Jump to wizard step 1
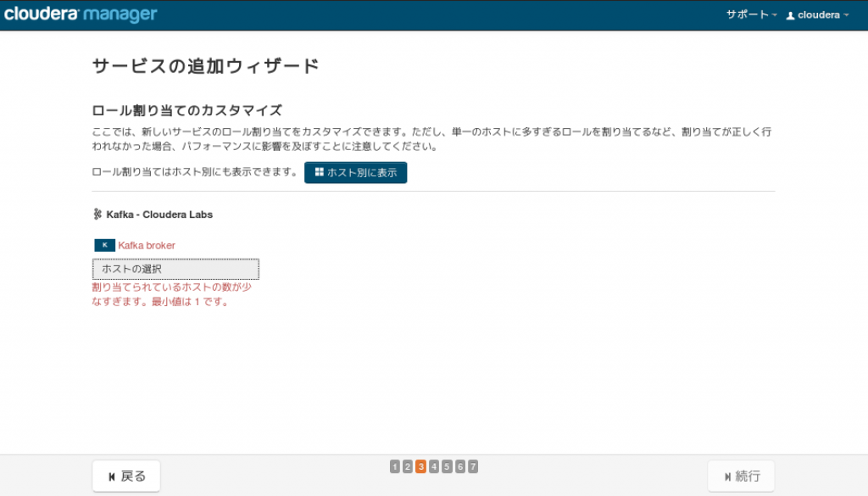The image size is (868, 496). (x=395, y=466)
